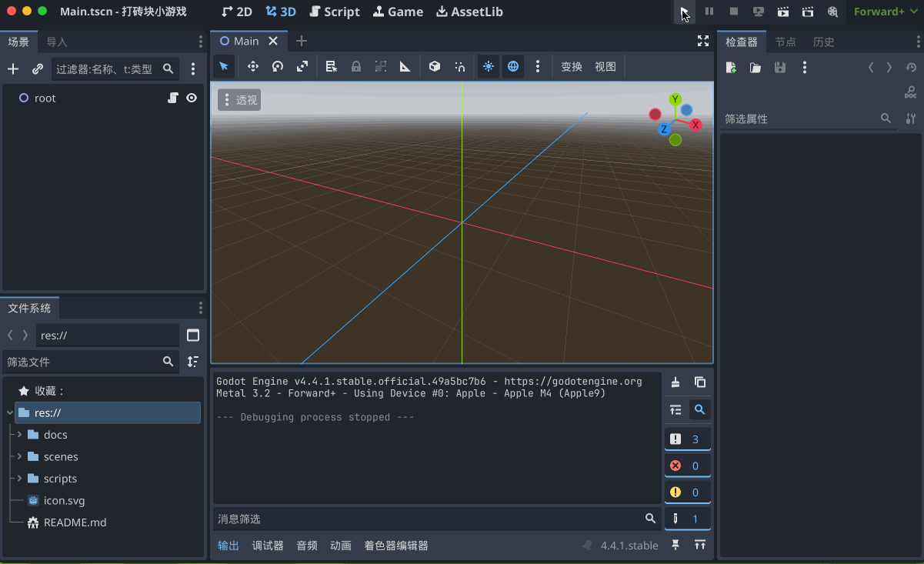The width and height of the screenshot is (924, 564).
Task: Open inspector property tools icon
Action: (911, 118)
